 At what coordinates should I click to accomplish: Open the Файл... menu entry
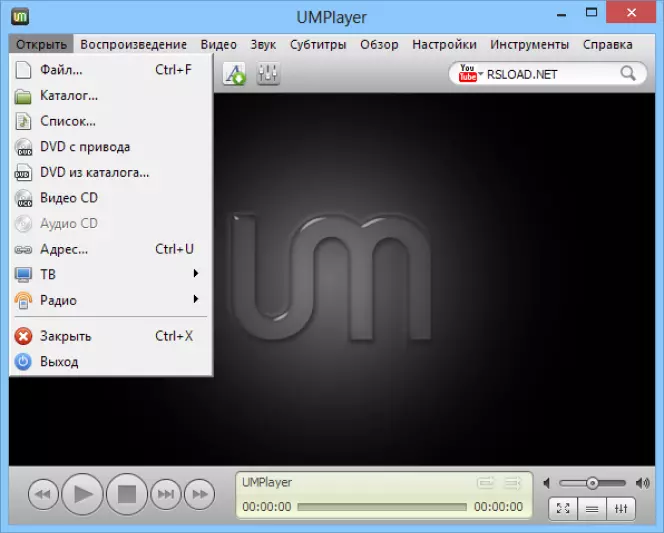[x=111, y=70]
